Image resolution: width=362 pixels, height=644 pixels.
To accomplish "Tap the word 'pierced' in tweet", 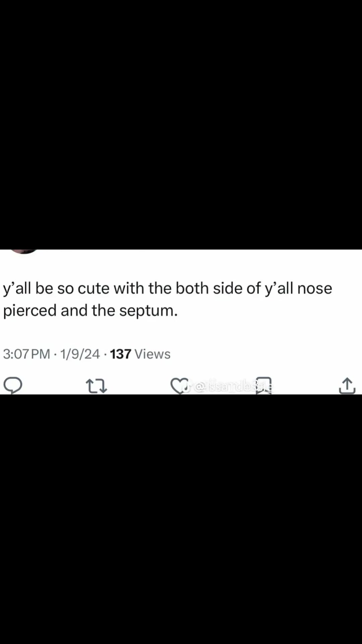I will (x=29, y=311).
